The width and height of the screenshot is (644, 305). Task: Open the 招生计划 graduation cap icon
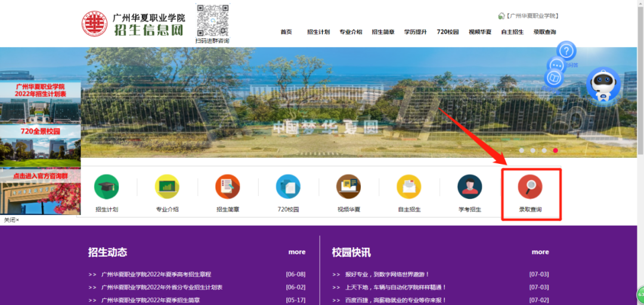(x=106, y=187)
